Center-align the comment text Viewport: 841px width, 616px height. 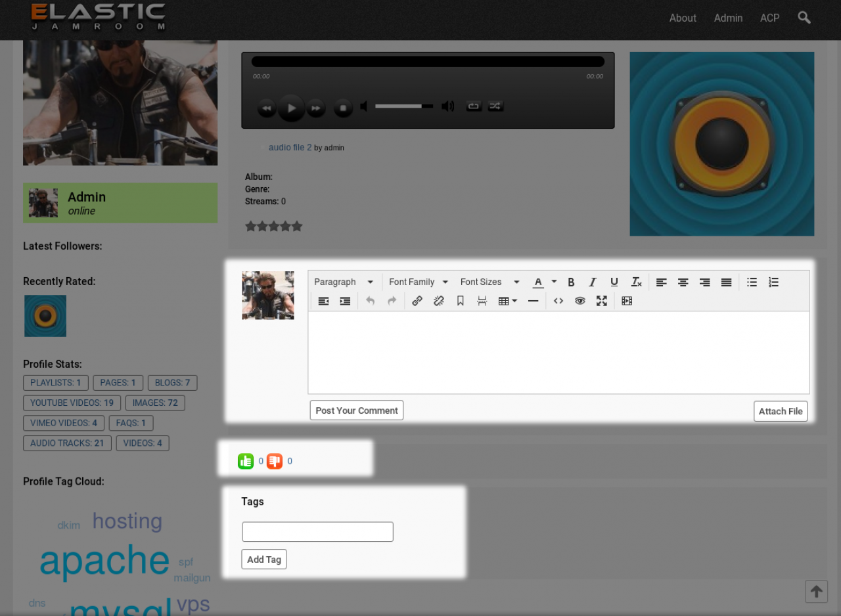click(683, 282)
